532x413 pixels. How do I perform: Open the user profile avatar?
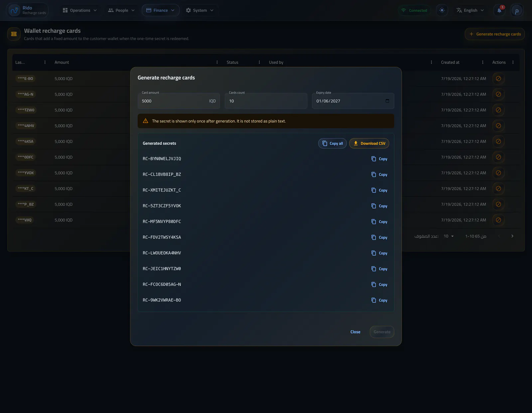pos(517,11)
